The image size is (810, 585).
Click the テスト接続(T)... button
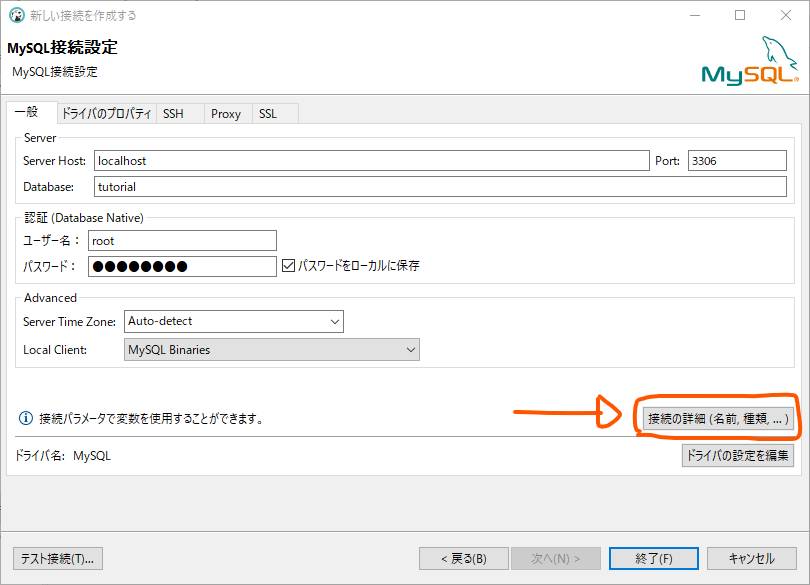(x=58, y=559)
